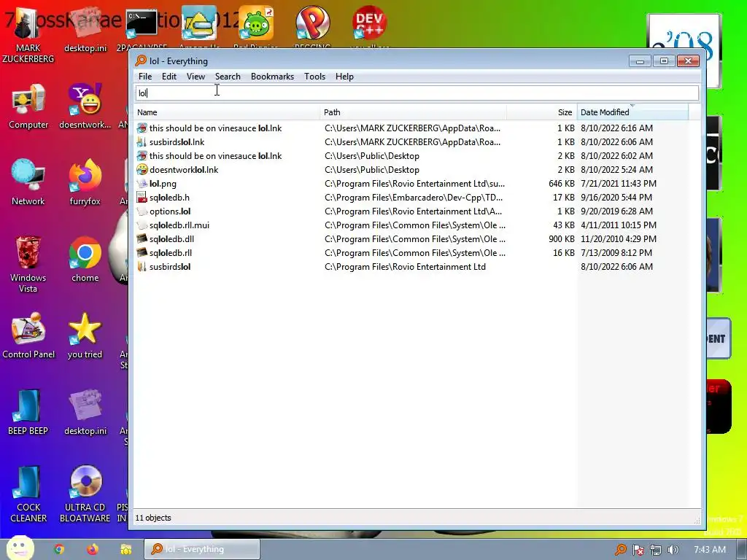Viewport: 747px width, 560px height.
Task: Select the doesntworklol.lnk emoji icon
Action: [x=142, y=169]
